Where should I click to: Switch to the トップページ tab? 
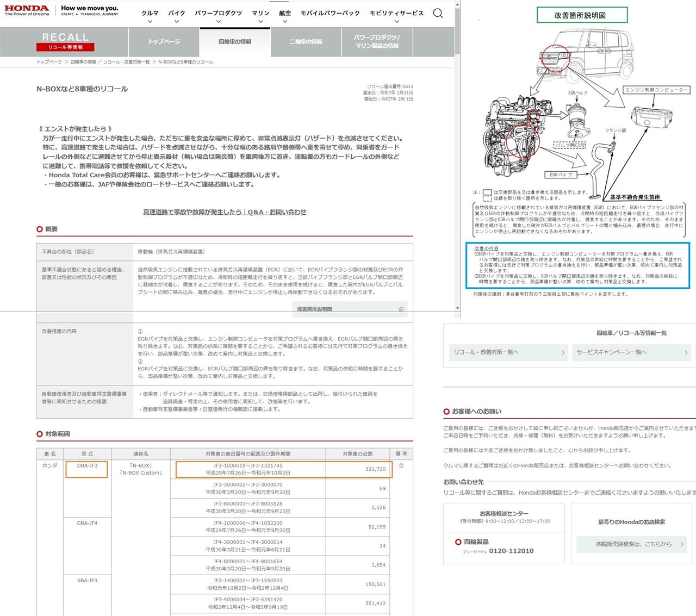pyautogui.click(x=164, y=42)
